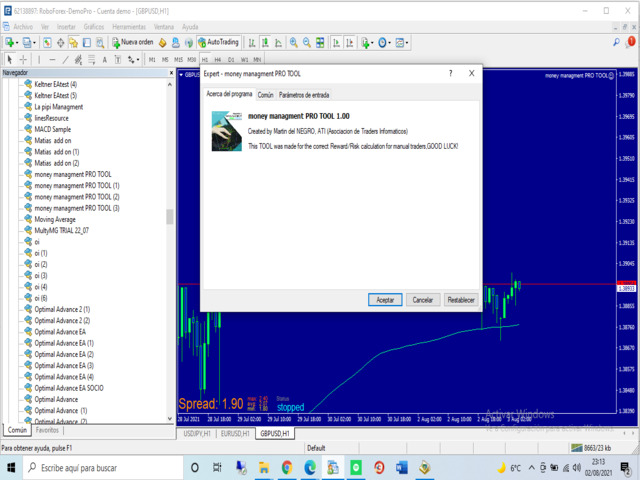The image size is (640, 480).
Task: Select the Fibonacci retracement tool
Action: pos(91,60)
